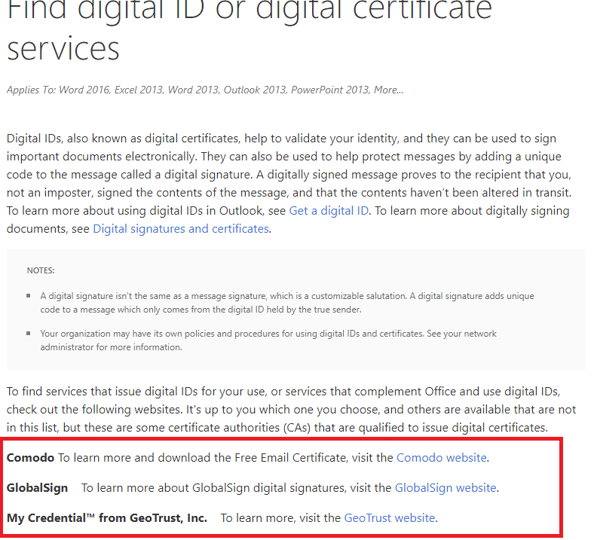The height and width of the screenshot is (540, 594).
Task: Expand More... in the Applies To list
Action: tap(389, 90)
